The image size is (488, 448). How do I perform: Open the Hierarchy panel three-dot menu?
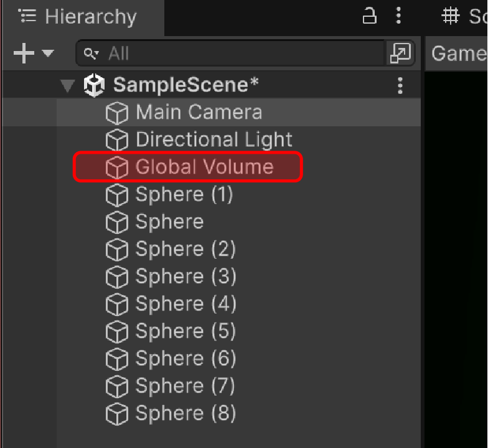point(398,16)
